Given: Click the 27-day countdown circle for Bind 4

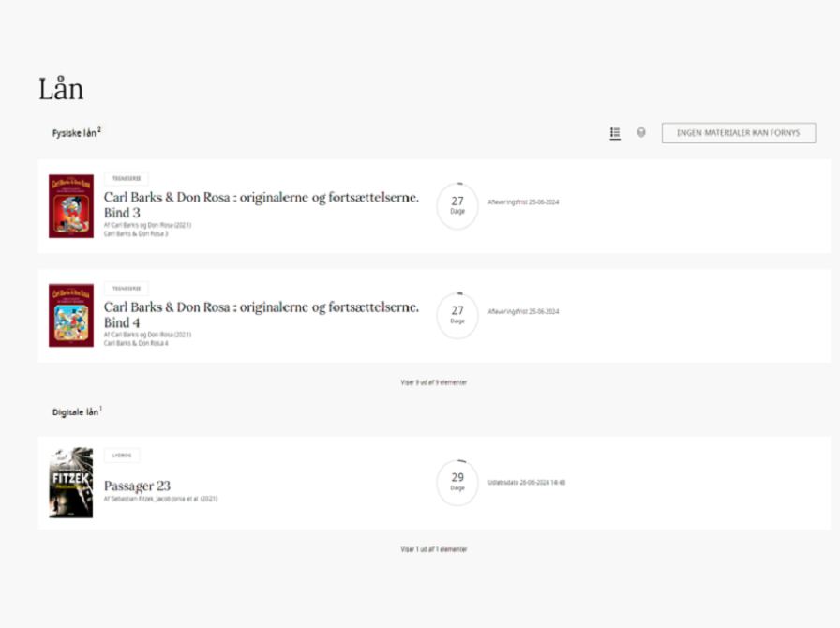Looking at the screenshot, I should click(457, 315).
